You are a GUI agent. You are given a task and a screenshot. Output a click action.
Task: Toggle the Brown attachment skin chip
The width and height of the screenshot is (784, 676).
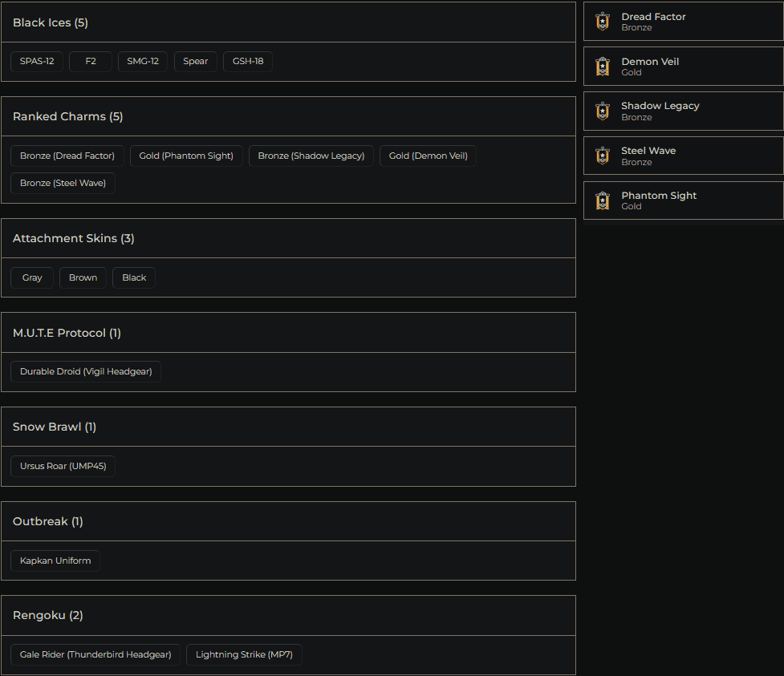[x=83, y=277]
